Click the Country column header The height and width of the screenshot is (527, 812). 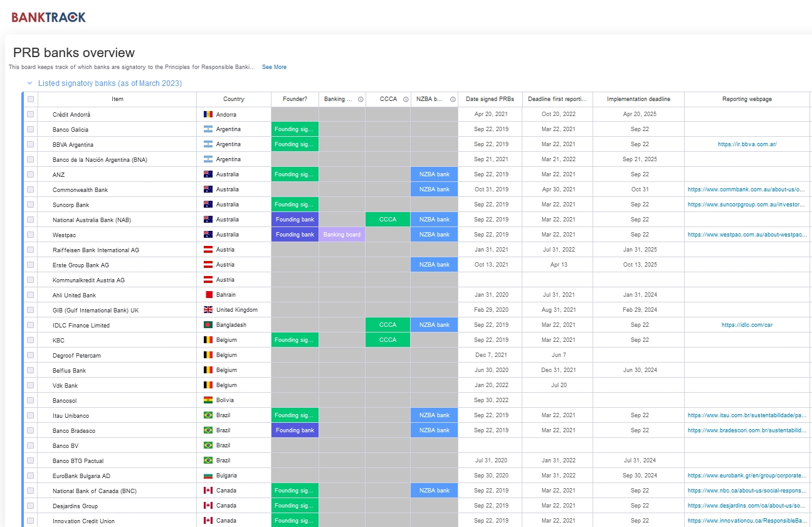[234, 99]
